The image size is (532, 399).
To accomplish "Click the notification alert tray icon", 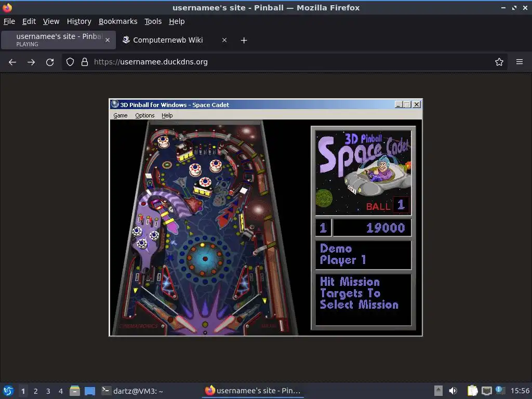I will pos(500,390).
